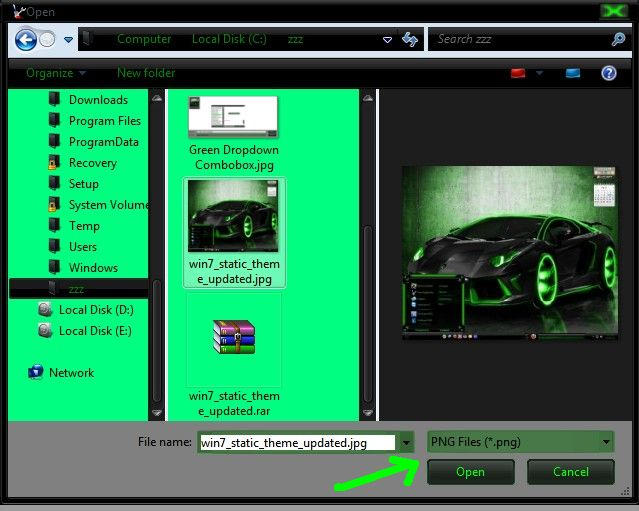Viewport: 639px width, 511px height.
Task: Click the Local Disk (E:) drive icon
Action: (x=45, y=330)
